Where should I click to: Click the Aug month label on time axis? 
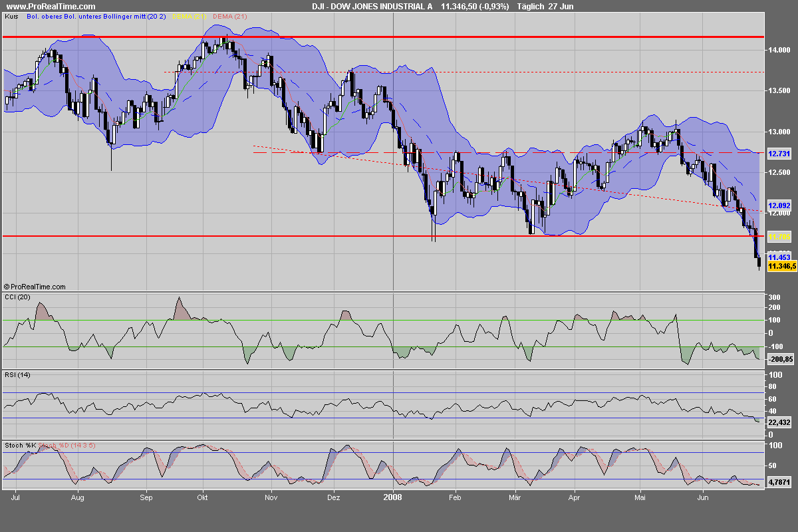(x=78, y=496)
